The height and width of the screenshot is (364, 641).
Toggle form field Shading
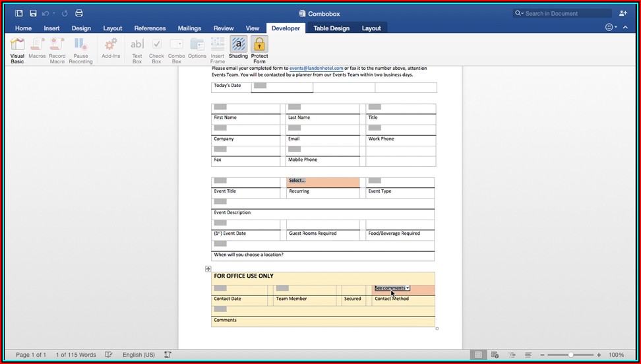click(x=238, y=45)
